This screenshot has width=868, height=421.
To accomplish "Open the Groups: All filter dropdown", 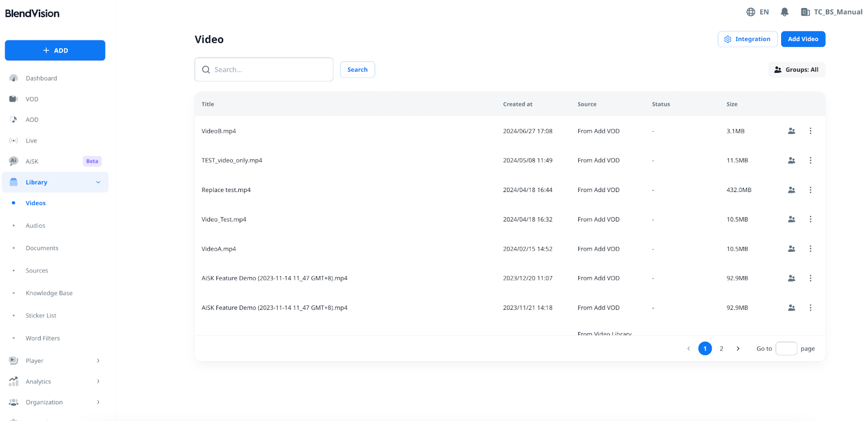I will click(x=796, y=69).
